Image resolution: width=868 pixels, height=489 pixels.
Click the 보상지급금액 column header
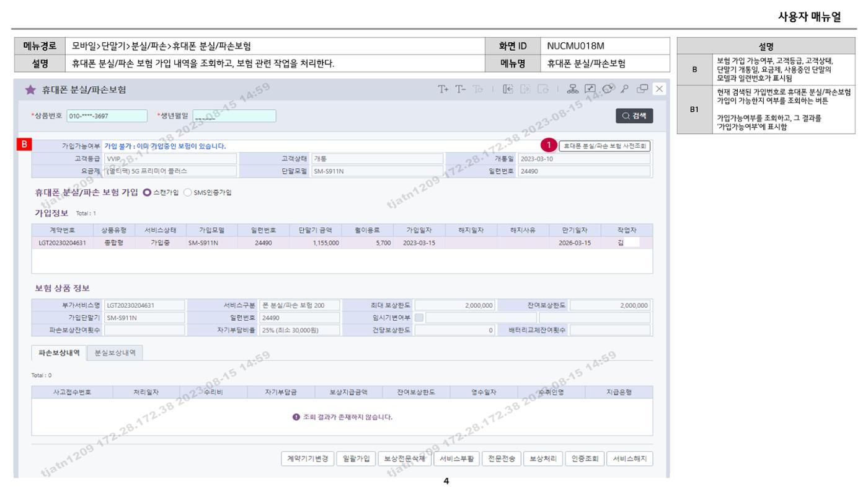(349, 392)
